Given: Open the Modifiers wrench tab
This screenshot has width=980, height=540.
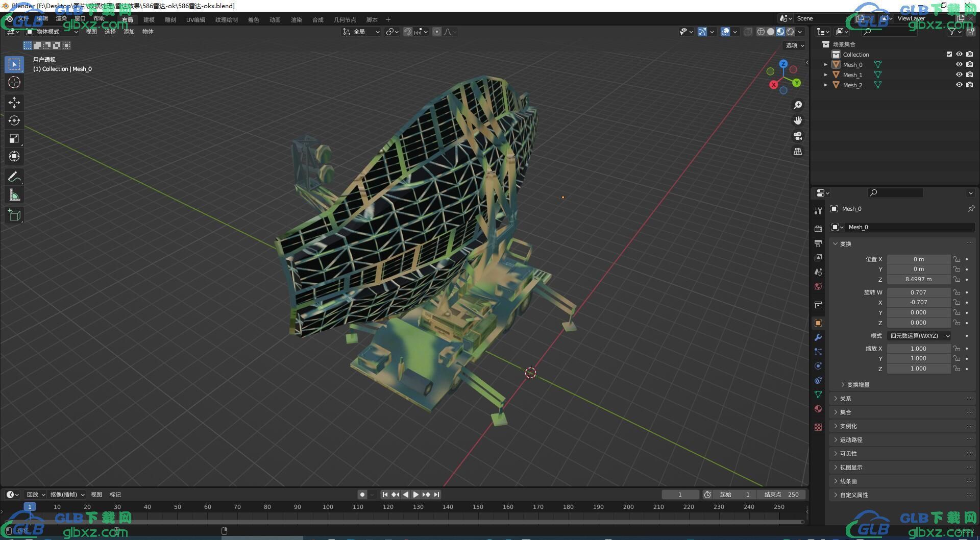Looking at the screenshot, I should 818,337.
